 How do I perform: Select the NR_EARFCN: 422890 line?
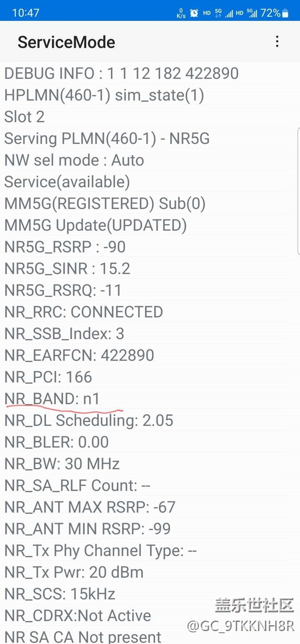click(x=79, y=355)
